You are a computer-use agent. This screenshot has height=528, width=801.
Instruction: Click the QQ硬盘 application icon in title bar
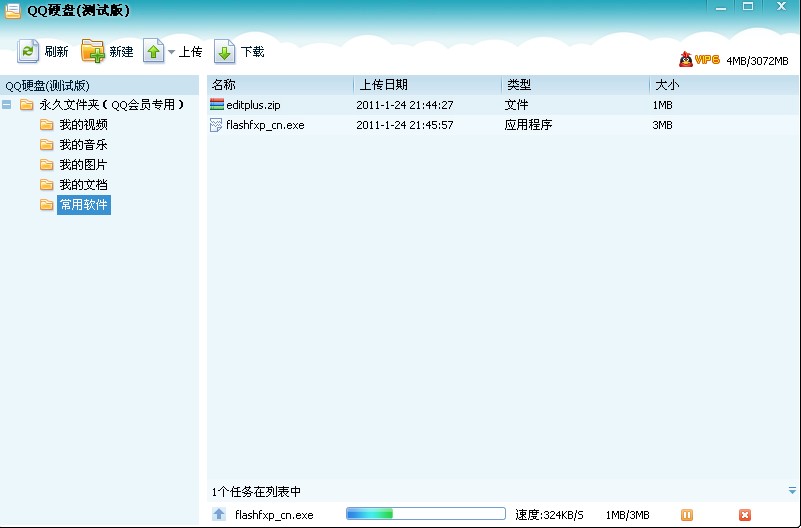13,10
